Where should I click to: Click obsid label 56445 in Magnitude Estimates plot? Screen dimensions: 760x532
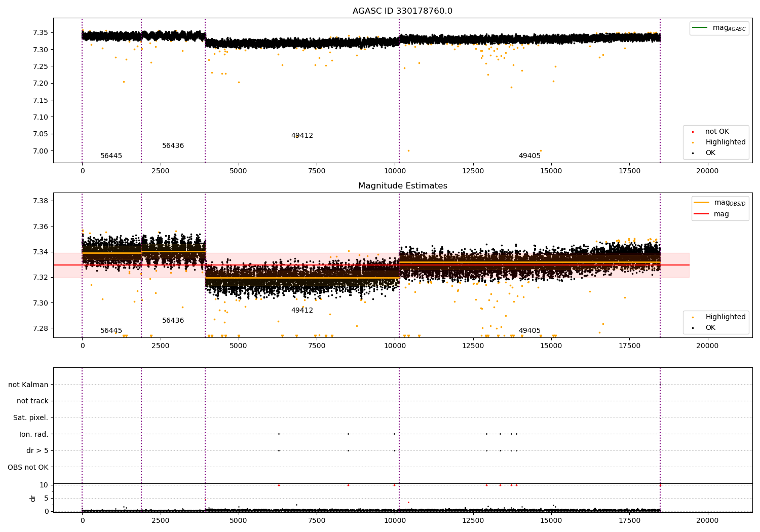click(111, 331)
